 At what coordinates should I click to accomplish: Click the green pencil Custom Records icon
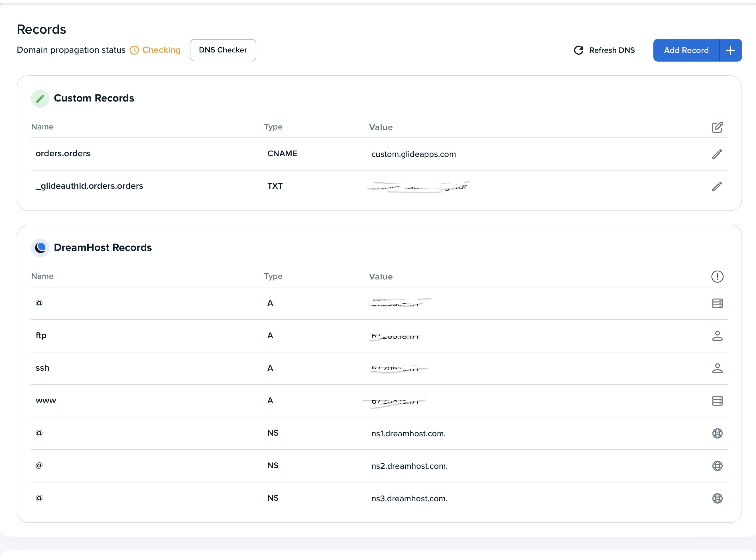pyautogui.click(x=40, y=99)
